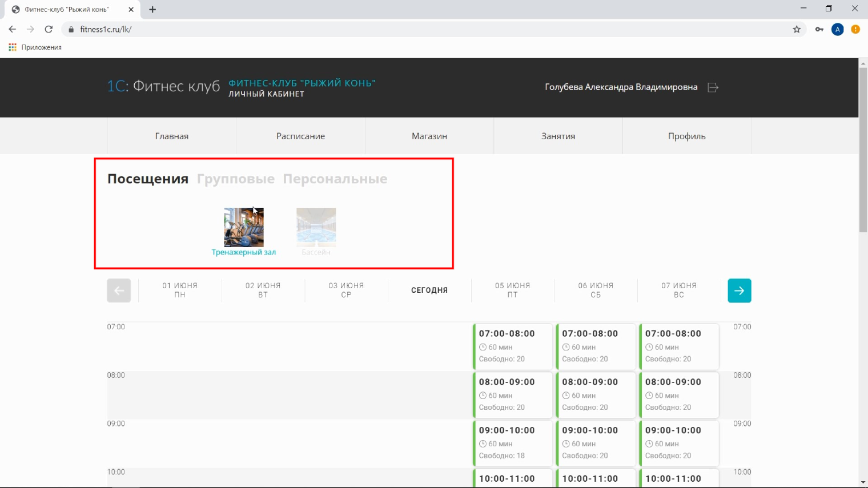Open the 07:00-08:00 slot on 06 июня

click(x=596, y=346)
